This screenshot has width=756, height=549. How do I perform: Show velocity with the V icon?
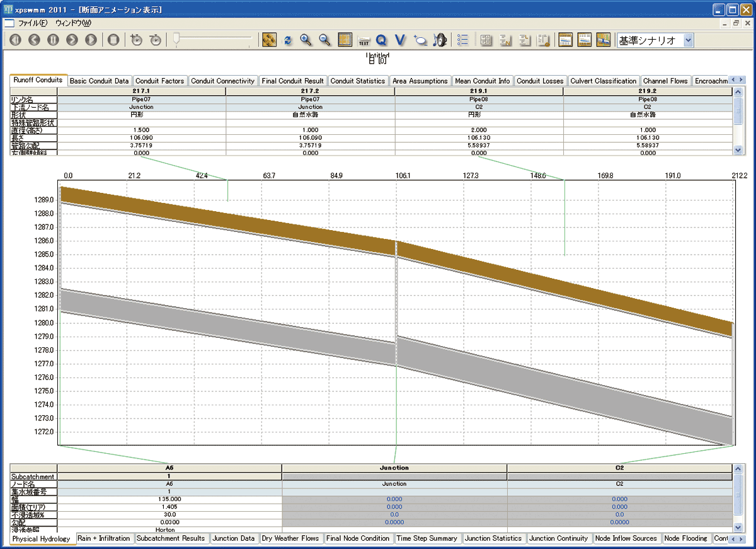pyautogui.click(x=399, y=40)
